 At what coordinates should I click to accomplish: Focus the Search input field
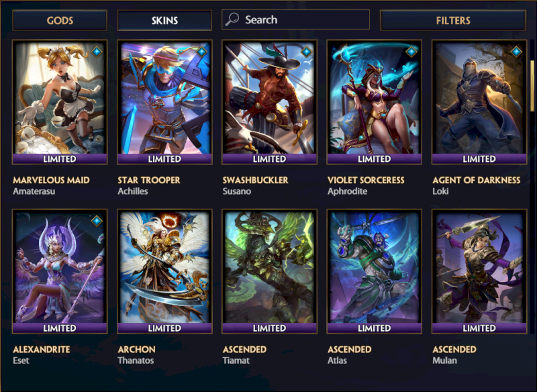(x=295, y=19)
